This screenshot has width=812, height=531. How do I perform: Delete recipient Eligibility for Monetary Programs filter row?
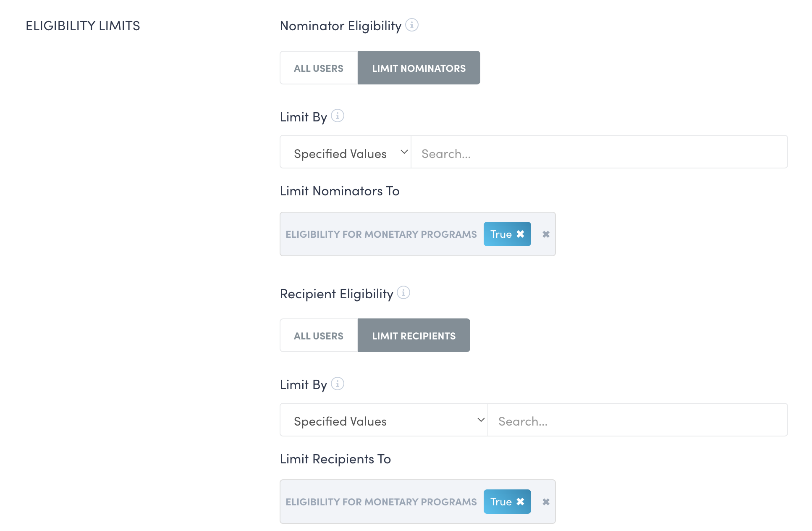[x=546, y=502]
